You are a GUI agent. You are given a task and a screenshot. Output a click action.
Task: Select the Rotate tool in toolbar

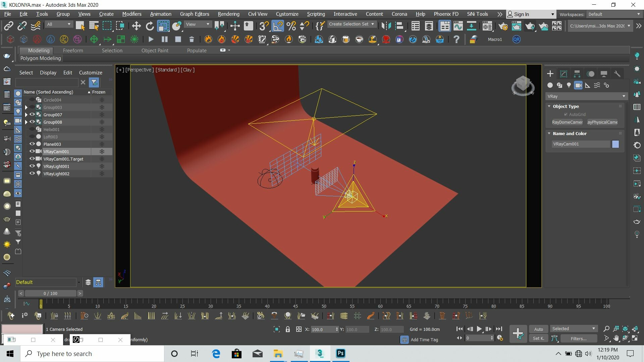(150, 26)
